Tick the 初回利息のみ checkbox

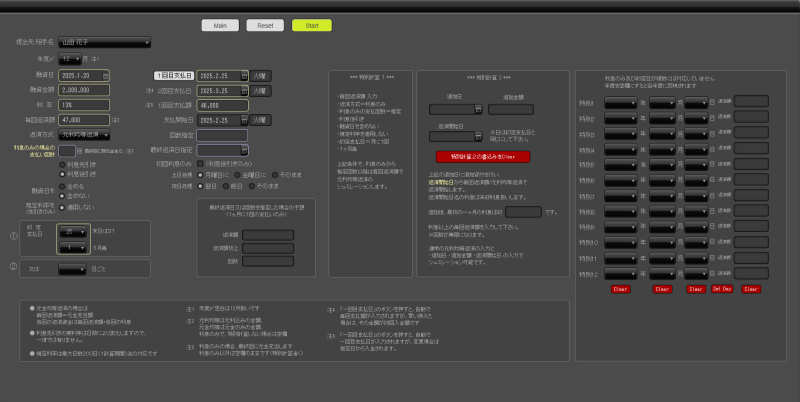[x=201, y=164]
